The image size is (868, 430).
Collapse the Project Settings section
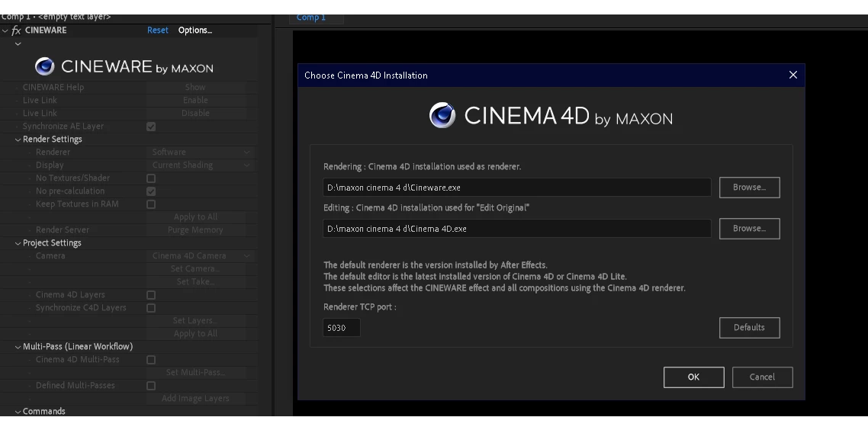[18, 243]
